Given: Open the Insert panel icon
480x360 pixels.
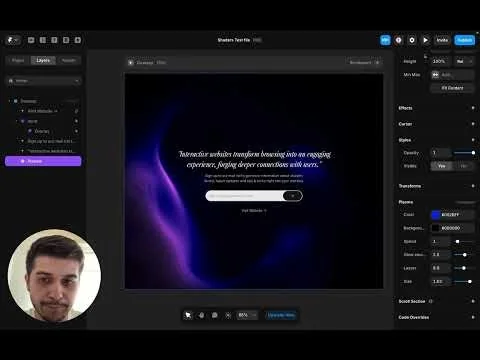Looking at the screenshot, I should 31,40.
